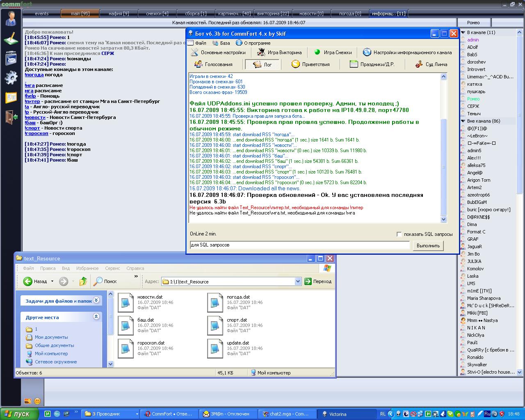Enable показать SQL запросы checkbox

click(399, 234)
